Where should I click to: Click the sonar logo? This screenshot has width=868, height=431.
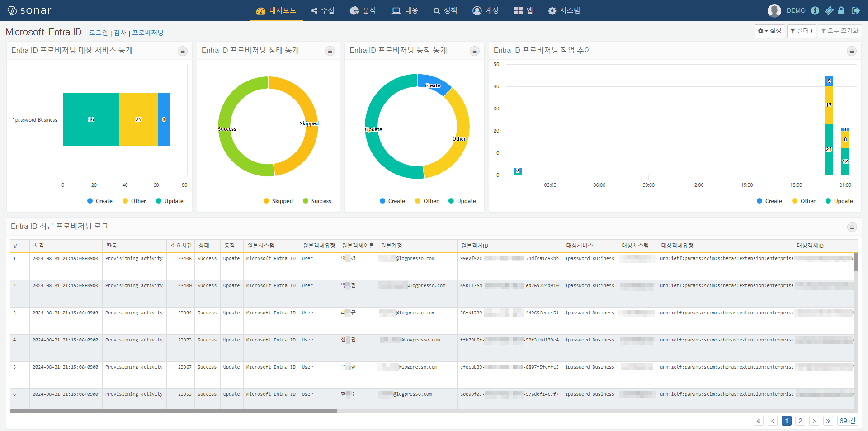pos(29,10)
